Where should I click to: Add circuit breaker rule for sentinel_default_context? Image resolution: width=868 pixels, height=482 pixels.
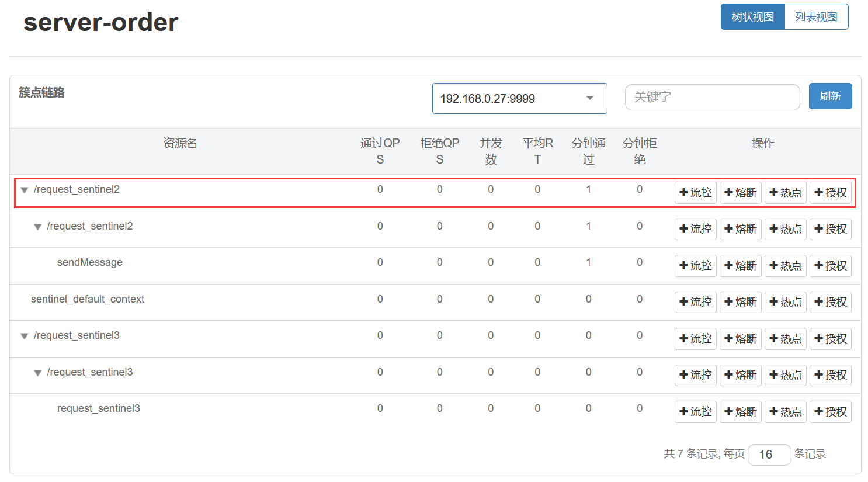(740, 302)
